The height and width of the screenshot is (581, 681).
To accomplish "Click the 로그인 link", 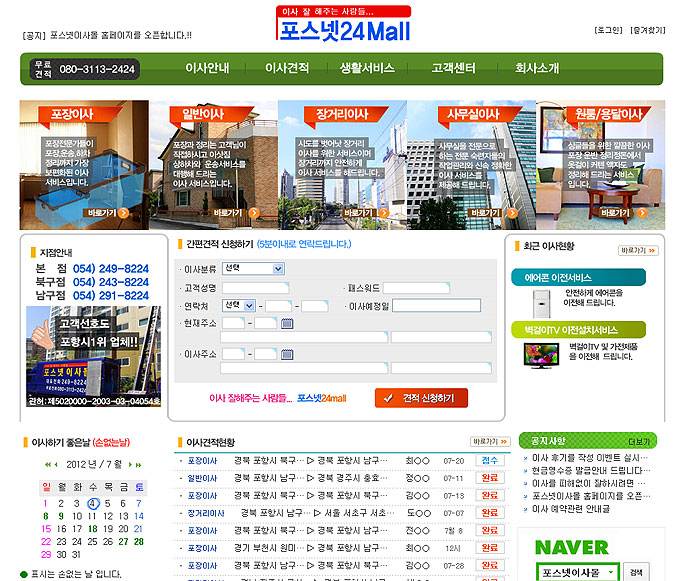I will click(x=608, y=30).
